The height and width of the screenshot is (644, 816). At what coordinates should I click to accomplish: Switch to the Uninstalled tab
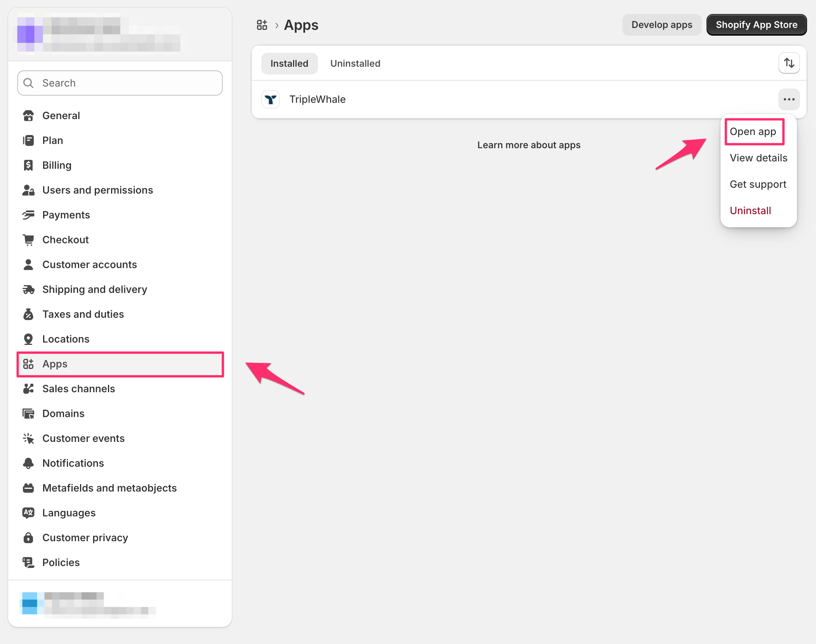pyautogui.click(x=355, y=63)
